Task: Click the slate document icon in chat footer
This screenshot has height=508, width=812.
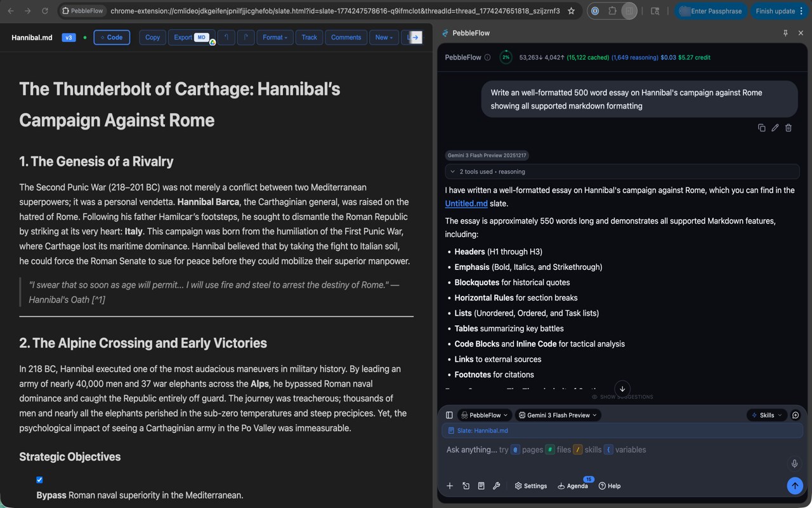Action: (481, 486)
